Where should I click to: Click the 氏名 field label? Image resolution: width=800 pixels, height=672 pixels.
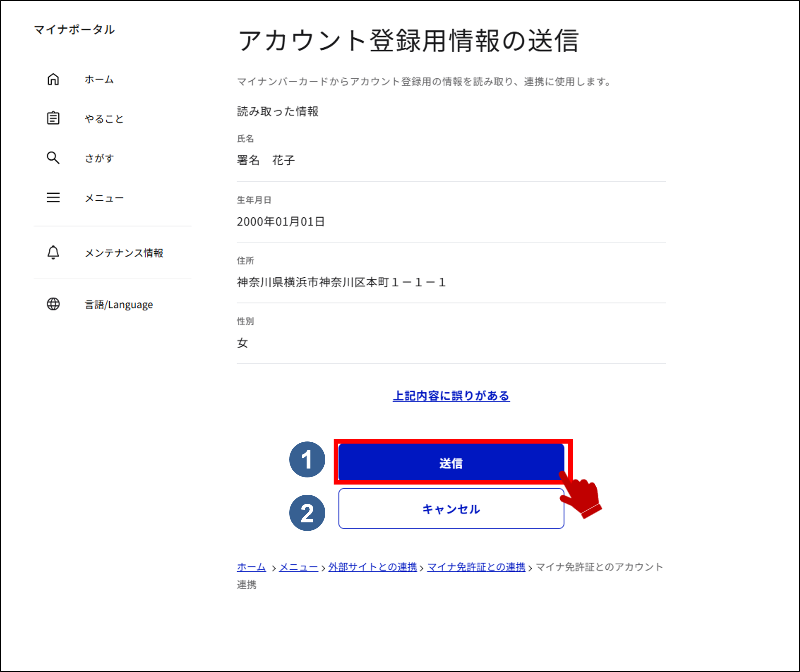tap(245, 139)
